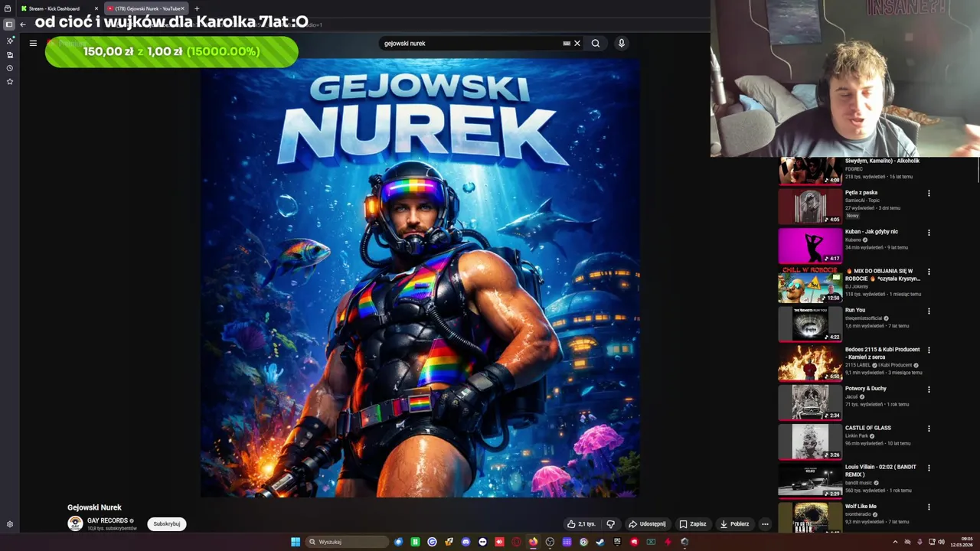Show hidden tray icons chevron

coord(895,542)
